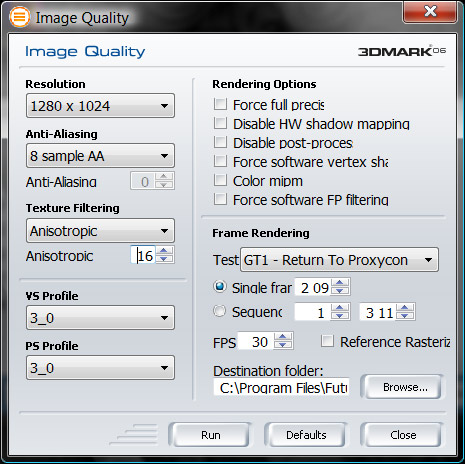Increase Single frame value with up arrow
The width and height of the screenshot is (465, 464).
pyautogui.click(x=340, y=283)
